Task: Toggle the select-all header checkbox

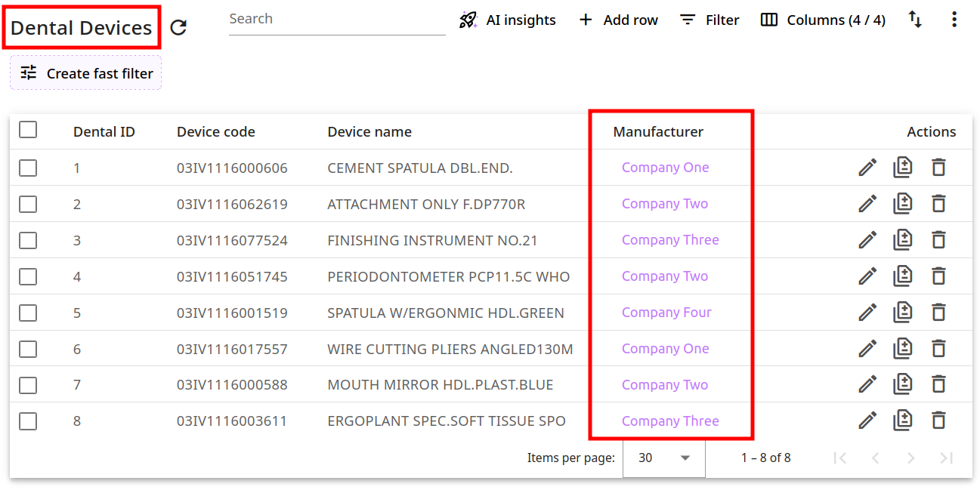Action: [x=28, y=130]
